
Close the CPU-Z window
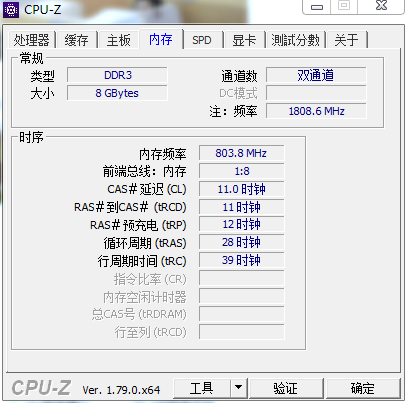pos(381,6)
